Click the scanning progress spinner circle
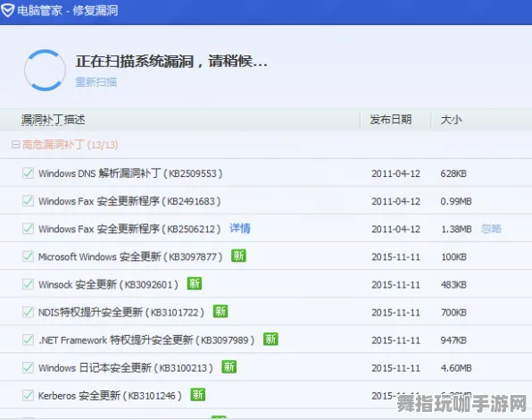Viewport: 532px width, 420px height. point(45,71)
